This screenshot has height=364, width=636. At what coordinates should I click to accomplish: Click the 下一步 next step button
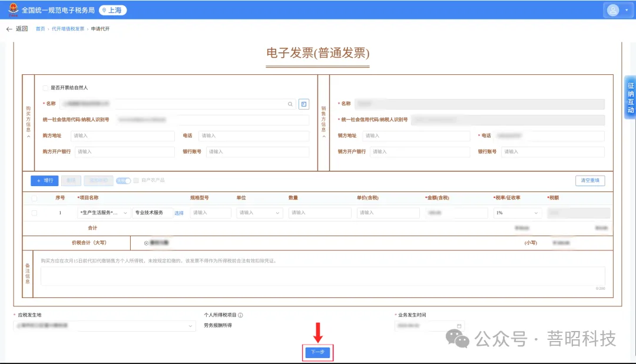[317, 352]
